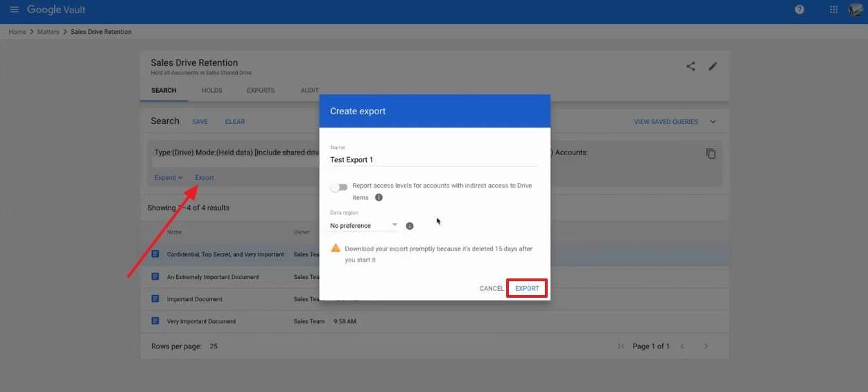The image size is (868, 392).
Task: Click the Export button in dialog
Action: pos(527,288)
